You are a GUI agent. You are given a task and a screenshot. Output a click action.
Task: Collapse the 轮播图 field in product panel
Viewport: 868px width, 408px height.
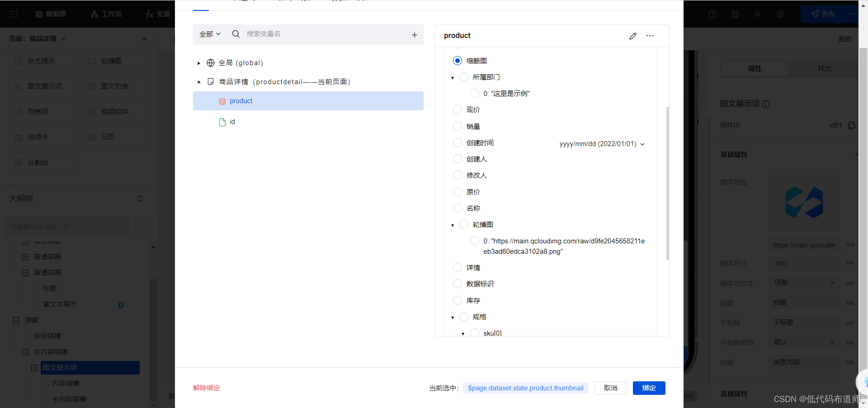click(453, 225)
